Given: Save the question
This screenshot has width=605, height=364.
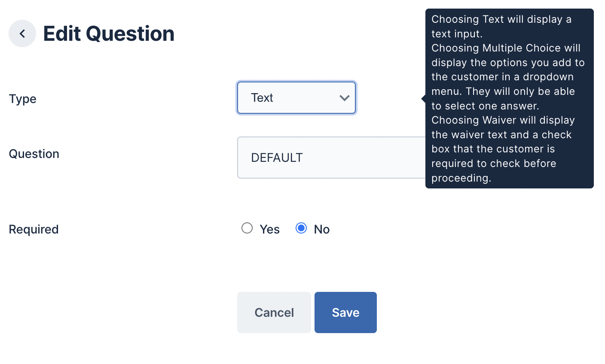Looking at the screenshot, I should pyautogui.click(x=345, y=312).
